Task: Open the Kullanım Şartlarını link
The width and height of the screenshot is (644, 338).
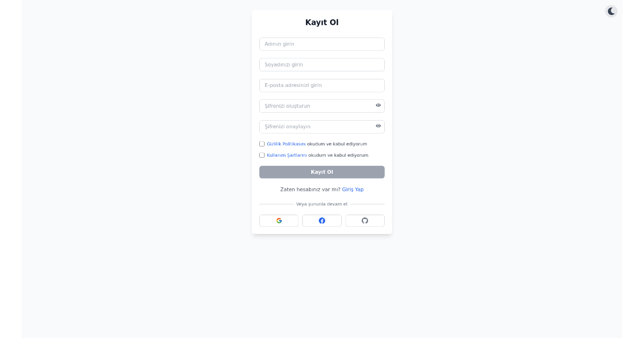Action: tap(286, 155)
